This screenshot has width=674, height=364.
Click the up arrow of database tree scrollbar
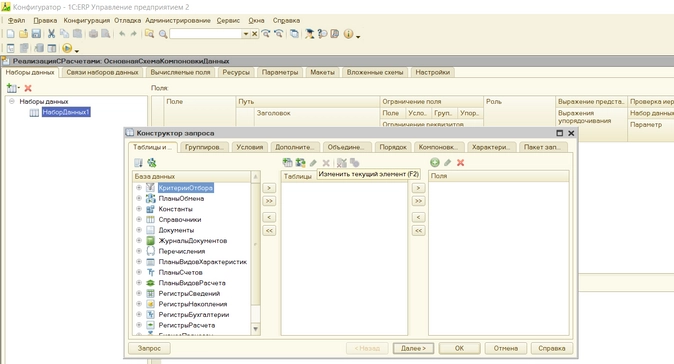[x=255, y=176]
